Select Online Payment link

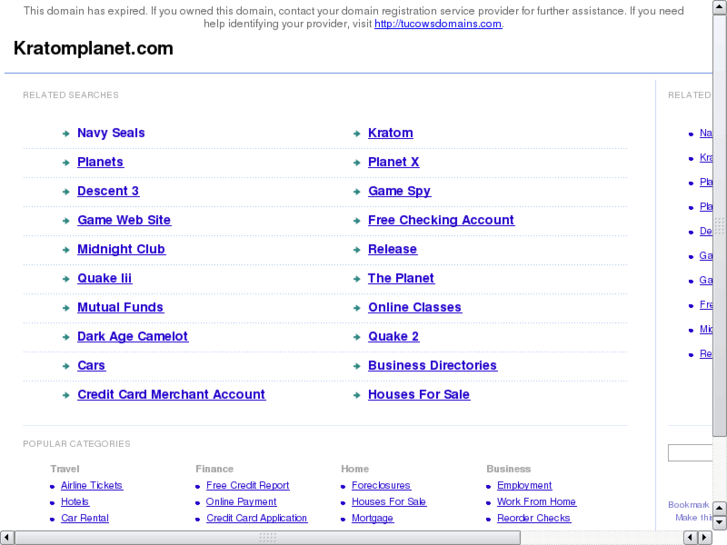pos(241,502)
